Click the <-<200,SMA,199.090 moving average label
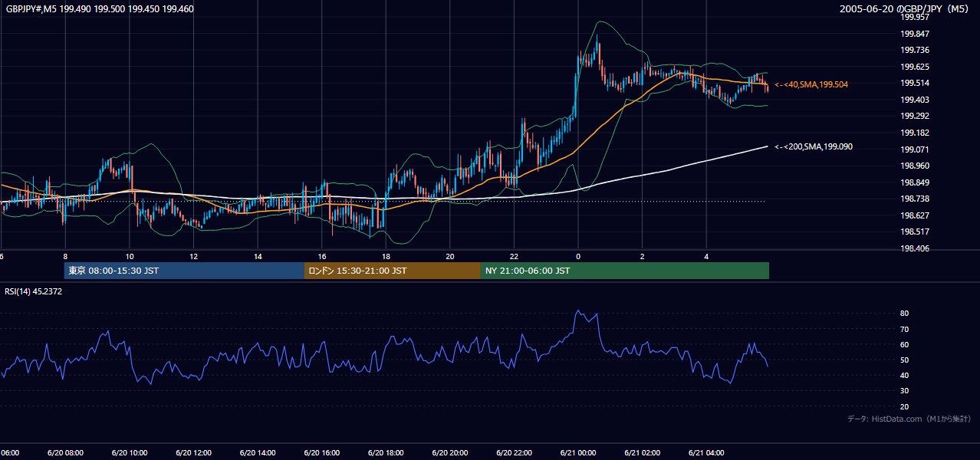 (x=814, y=146)
